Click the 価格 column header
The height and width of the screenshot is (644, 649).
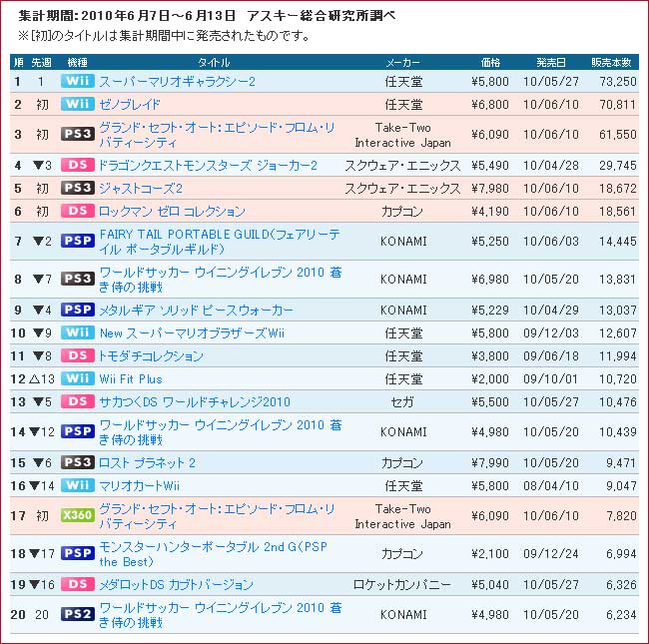[490, 63]
